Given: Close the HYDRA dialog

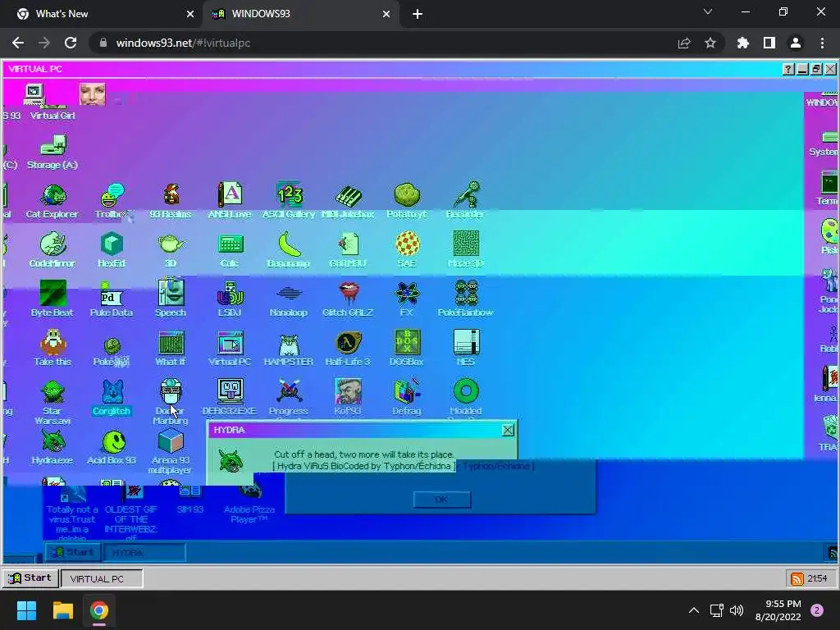Looking at the screenshot, I should click(x=508, y=430).
